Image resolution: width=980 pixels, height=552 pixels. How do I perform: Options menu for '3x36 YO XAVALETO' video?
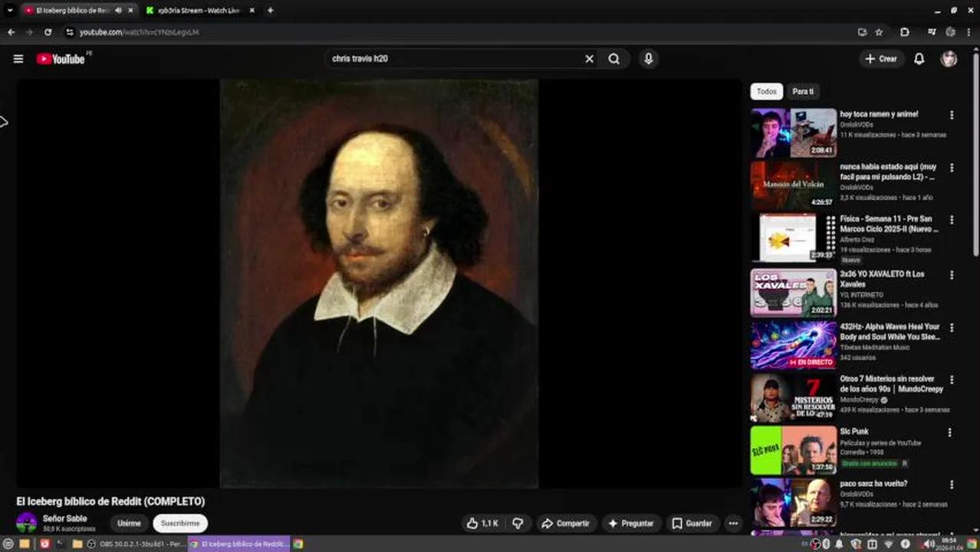pyautogui.click(x=952, y=274)
